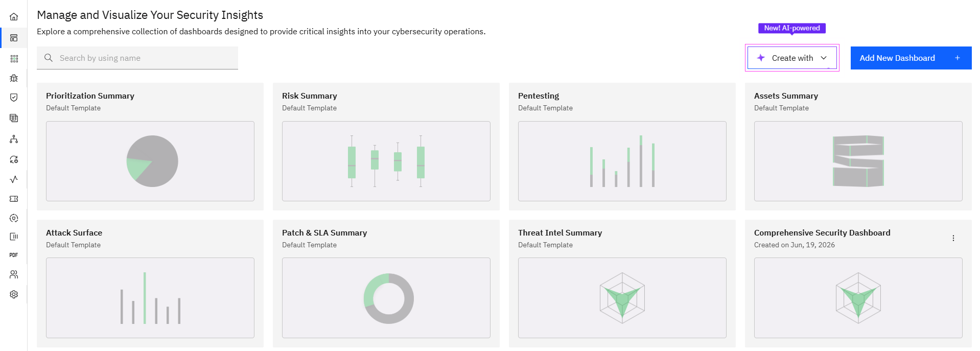
Task: Click the Created on Jun, 19, 2026 text
Action: pyautogui.click(x=795, y=245)
